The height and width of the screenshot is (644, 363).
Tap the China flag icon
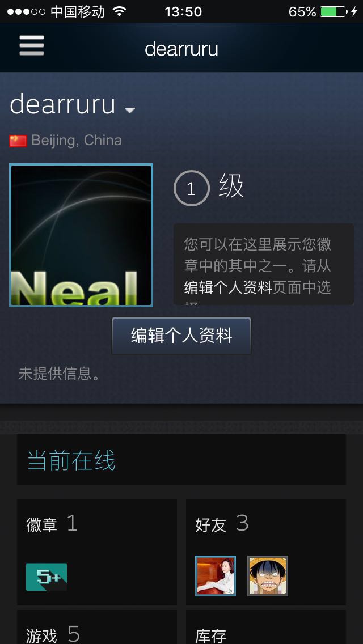(x=18, y=141)
